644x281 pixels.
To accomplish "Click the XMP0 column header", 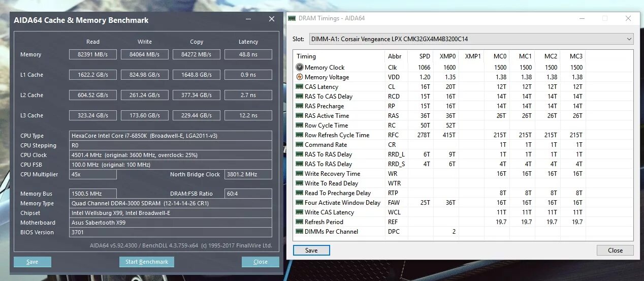I will [447, 56].
